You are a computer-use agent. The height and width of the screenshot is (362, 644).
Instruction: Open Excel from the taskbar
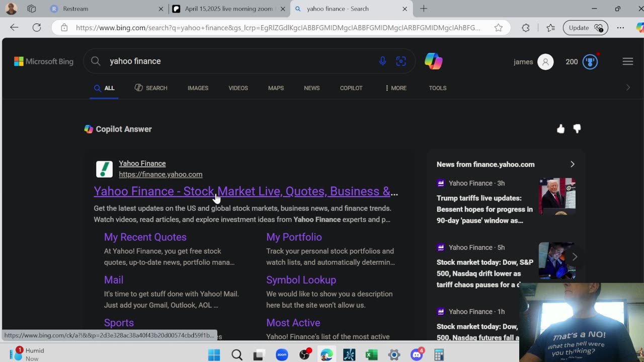coord(371,355)
